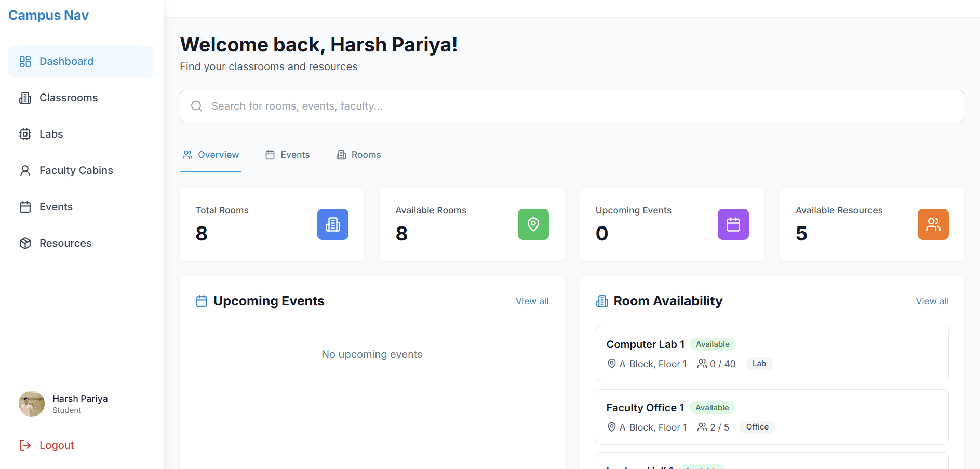Select the Dashboard sidebar item
Screen dimensions: 980x469
pyautogui.click(x=81, y=61)
